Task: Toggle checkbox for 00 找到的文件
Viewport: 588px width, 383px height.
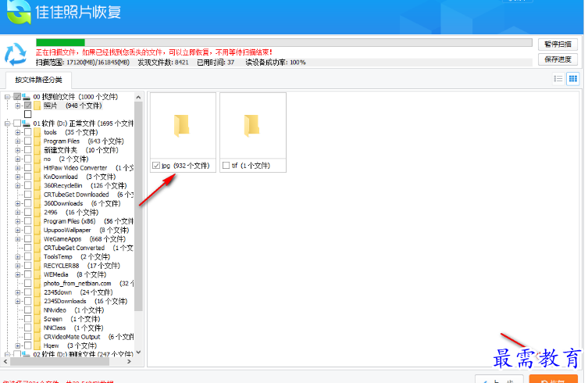Action: (17, 96)
